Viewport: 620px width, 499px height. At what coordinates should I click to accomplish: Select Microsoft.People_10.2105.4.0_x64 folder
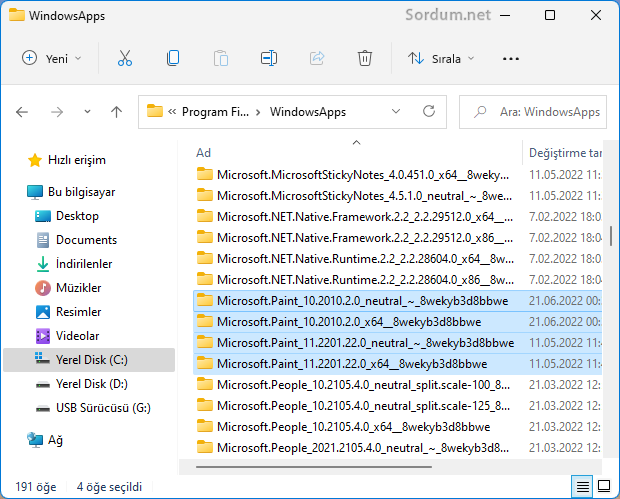[353, 427]
